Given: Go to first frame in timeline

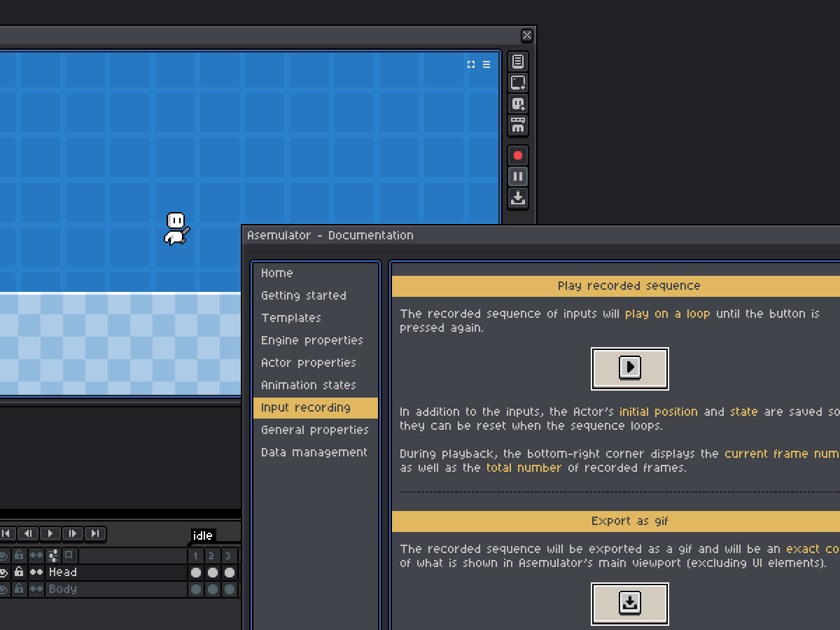Looking at the screenshot, I should point(6,533).
